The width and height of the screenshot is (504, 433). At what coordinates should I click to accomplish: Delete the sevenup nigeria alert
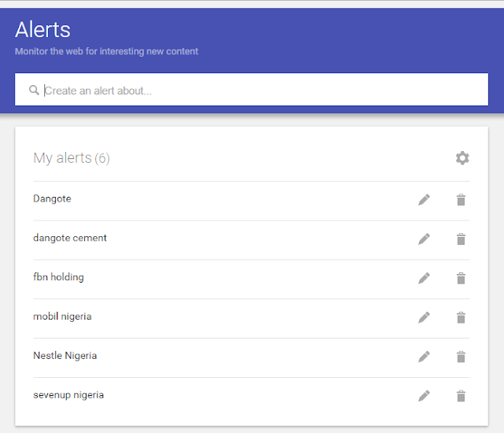point(461,396)
